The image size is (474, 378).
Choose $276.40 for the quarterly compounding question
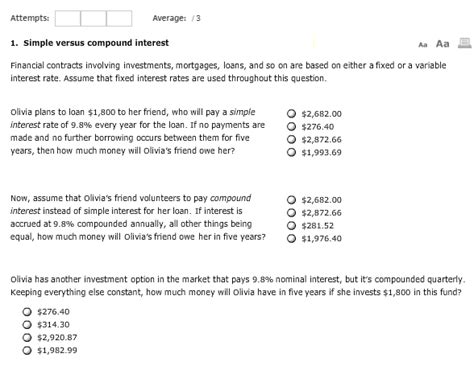[x=27, y=312]
